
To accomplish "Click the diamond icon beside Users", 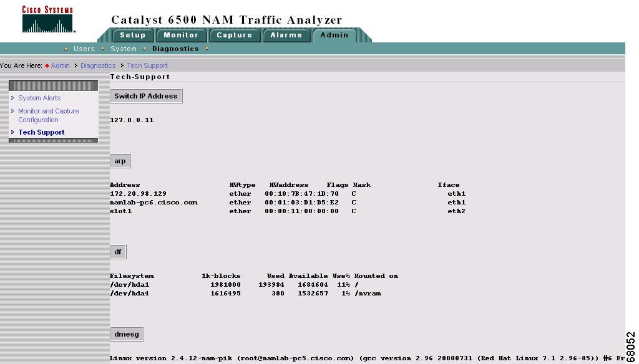I will [66, 49].
